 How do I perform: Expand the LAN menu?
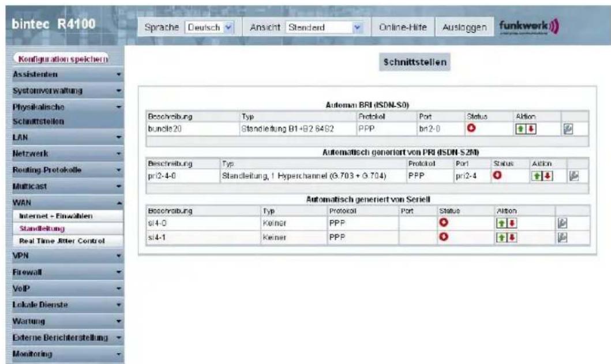[x=68, y=137]
